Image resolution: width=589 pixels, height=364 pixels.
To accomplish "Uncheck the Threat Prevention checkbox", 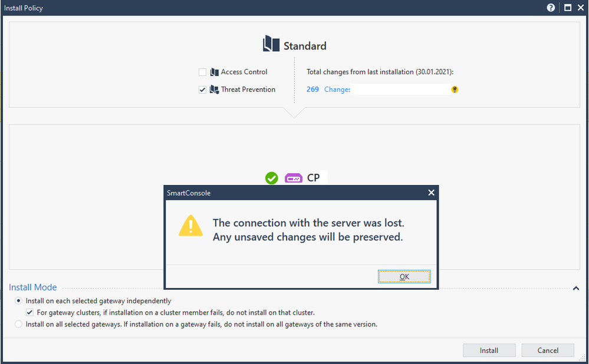I will (202, 90).
